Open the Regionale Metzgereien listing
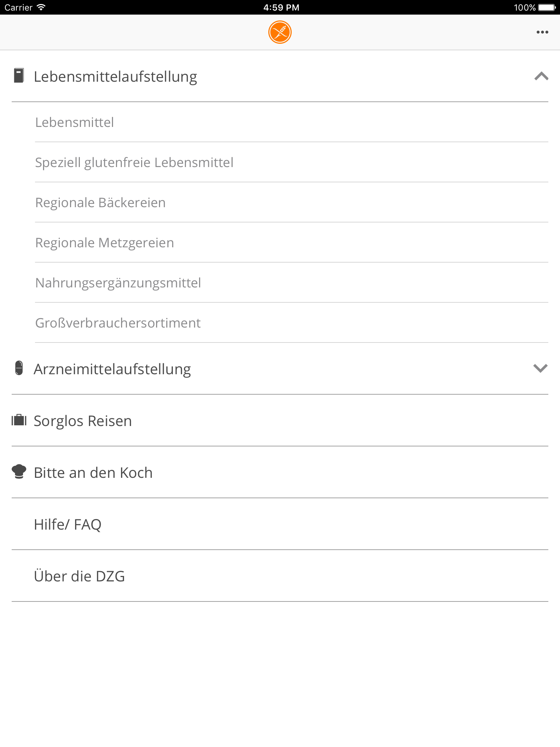 (x=104, y=243)
